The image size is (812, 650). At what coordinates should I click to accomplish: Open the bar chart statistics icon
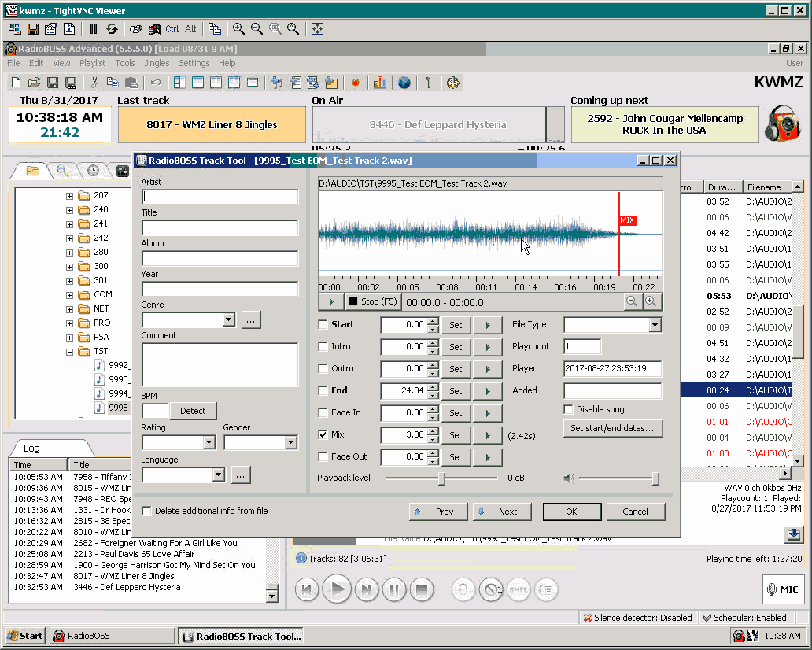[379, 83]
